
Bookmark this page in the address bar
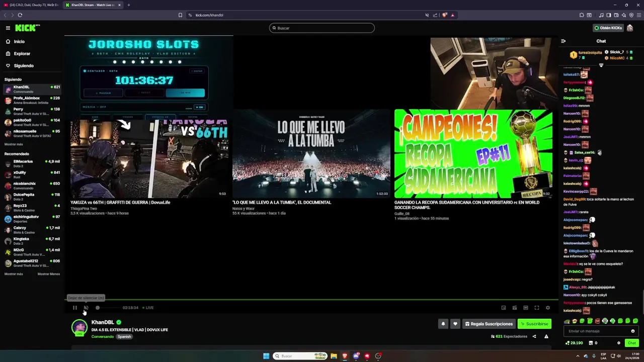pos(180,15)
